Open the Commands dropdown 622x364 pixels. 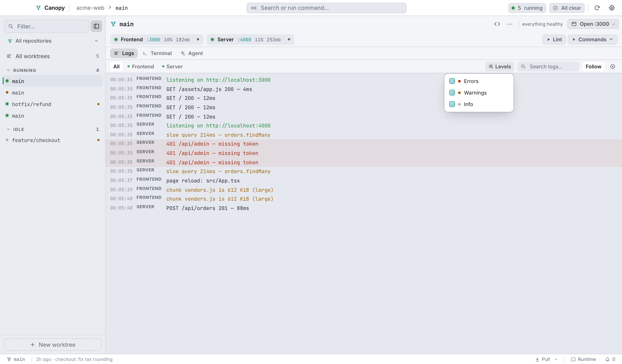592,40
